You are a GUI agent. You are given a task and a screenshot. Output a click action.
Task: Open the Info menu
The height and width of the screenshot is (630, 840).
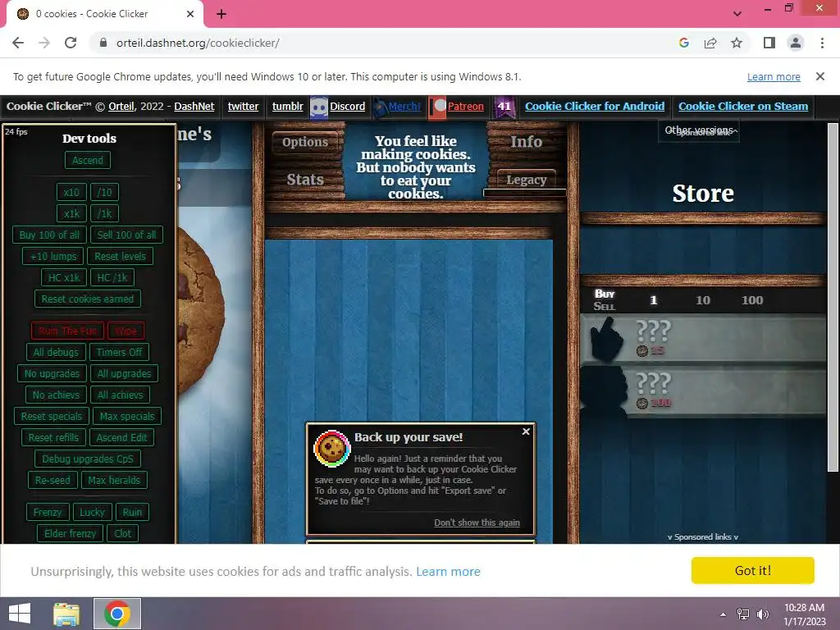526,141
